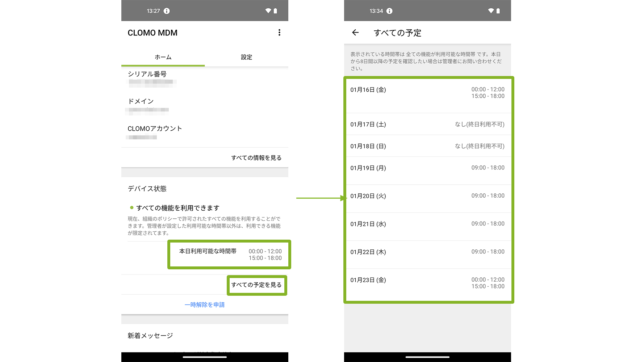Open the three-dot overflow menu
The width and height of the screenshot is (644, 362).
(279, 33)
